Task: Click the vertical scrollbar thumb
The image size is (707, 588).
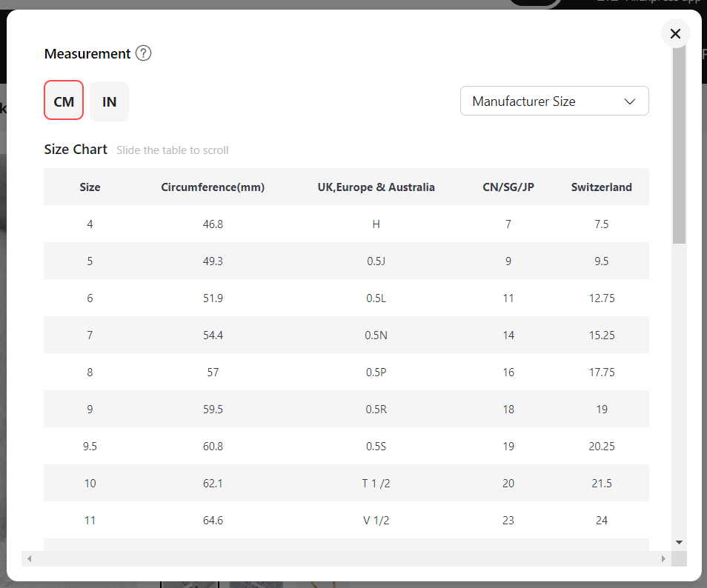Action: [x=679, y=145]
